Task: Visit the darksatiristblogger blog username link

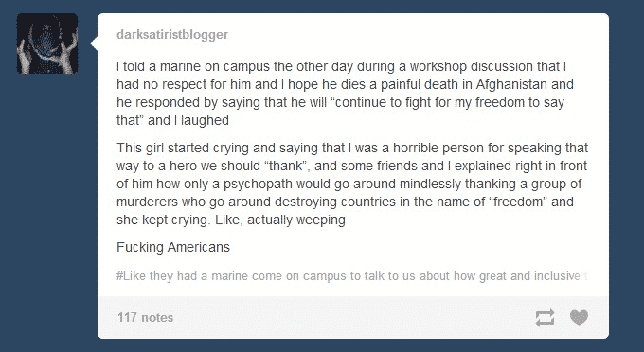Action: tap(172, 34)
